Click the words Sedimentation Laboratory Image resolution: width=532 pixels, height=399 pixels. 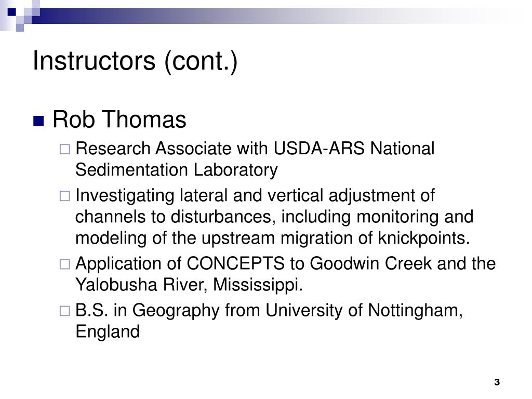pos(177,170)
